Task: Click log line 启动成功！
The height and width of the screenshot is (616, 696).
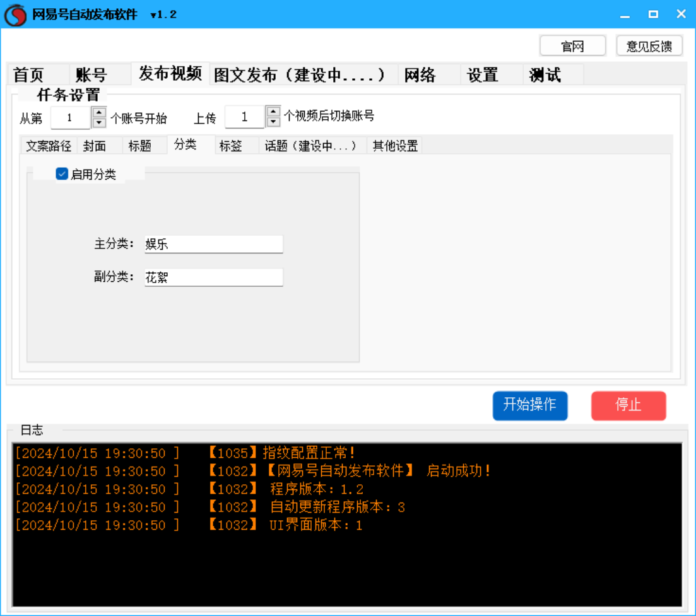Action: click(x=459, y=470)
